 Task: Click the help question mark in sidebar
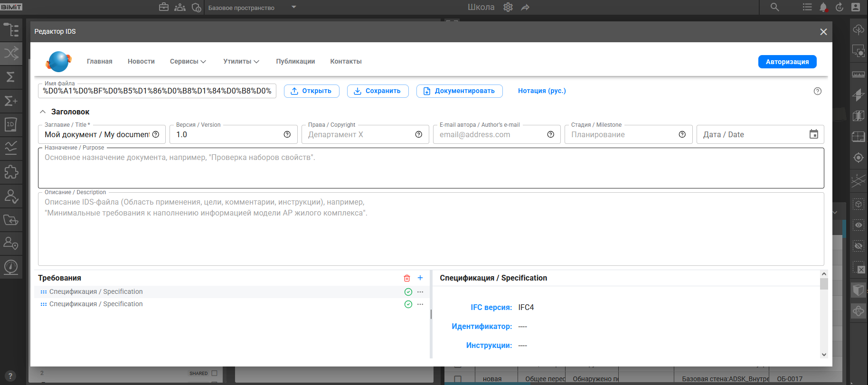point(10,376)
